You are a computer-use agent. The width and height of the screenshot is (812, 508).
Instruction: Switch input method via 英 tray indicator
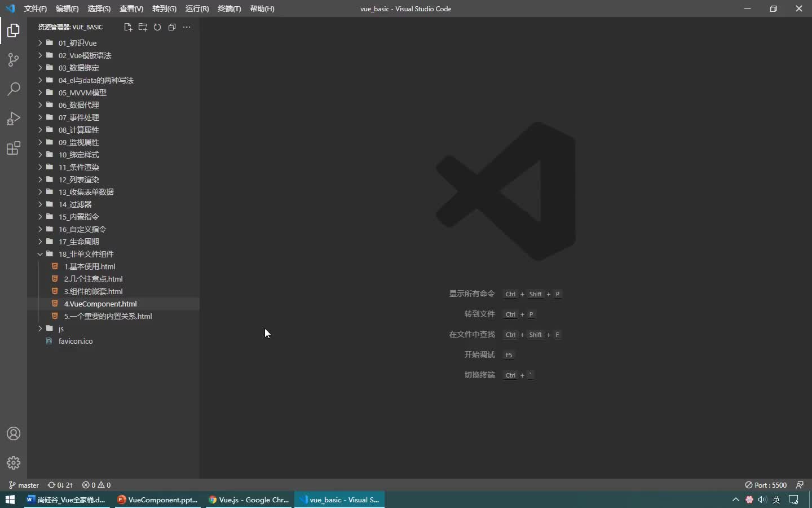776,500
